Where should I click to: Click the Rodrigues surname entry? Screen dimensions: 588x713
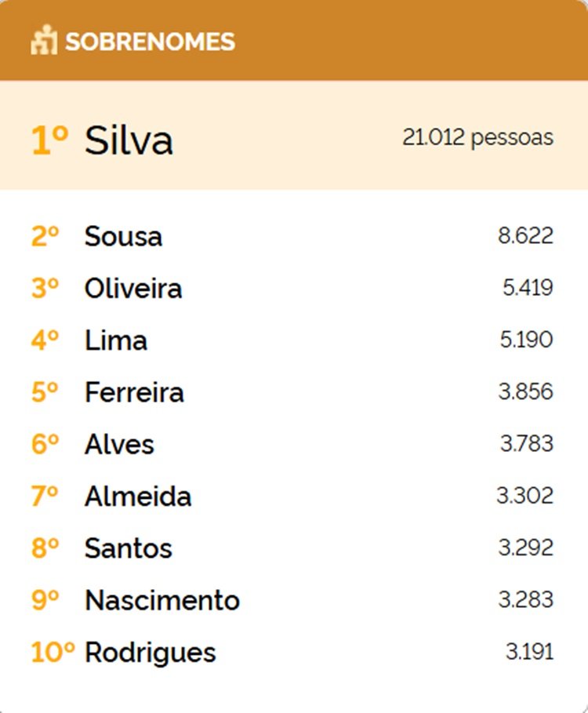point(150,652)
